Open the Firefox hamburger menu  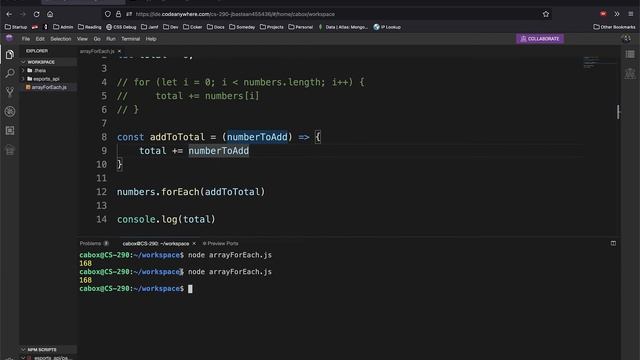631,14
